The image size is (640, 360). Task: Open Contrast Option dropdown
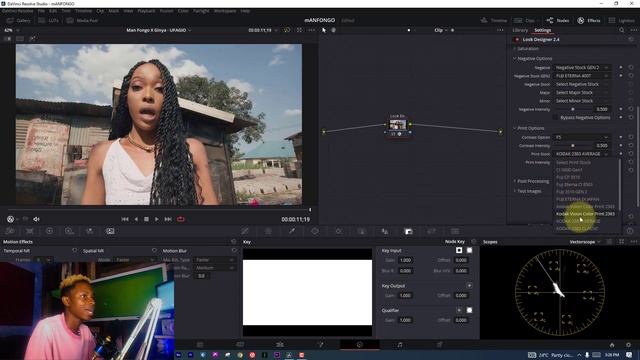(x=582, y=137)
